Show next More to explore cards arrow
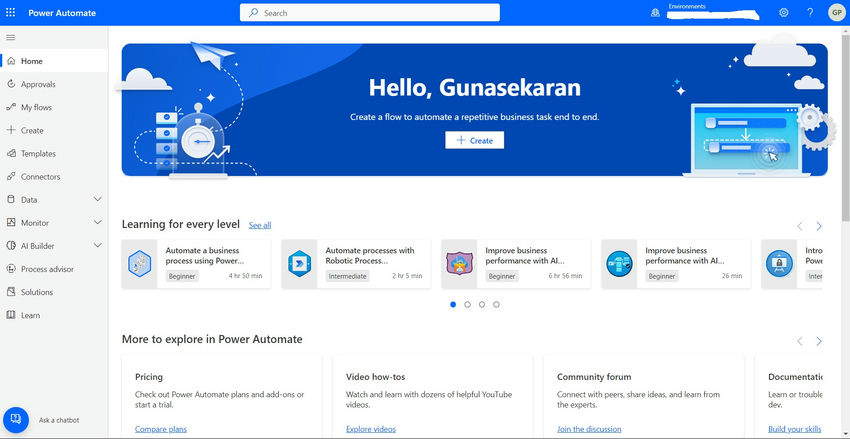The height and width of the screenshot is (439, 850). [x=819, y=341]
